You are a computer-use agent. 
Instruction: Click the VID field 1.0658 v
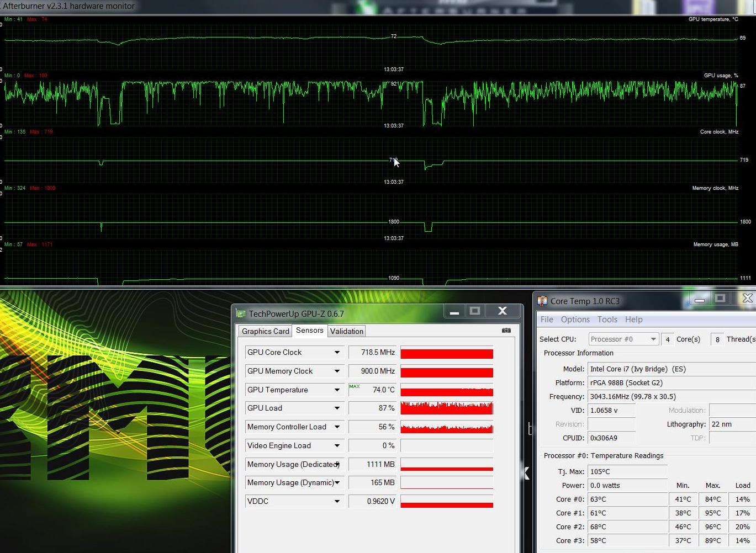click(x=611, y=410)
